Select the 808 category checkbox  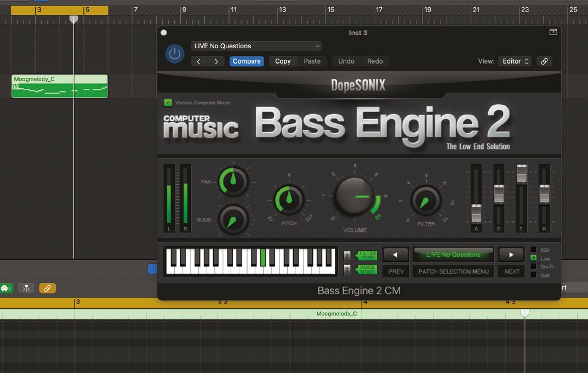tap(533, 250)
